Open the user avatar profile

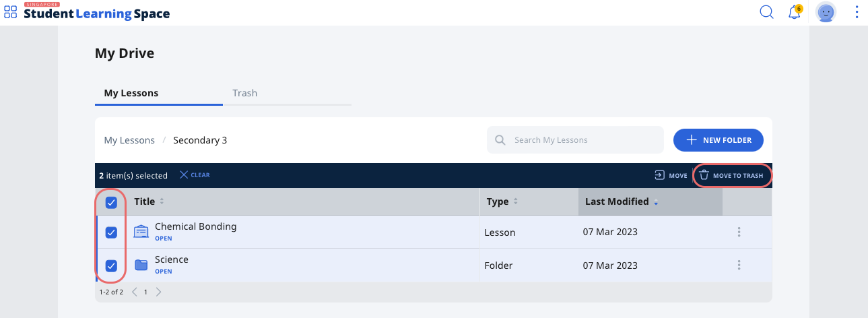(x=826, y=12)
